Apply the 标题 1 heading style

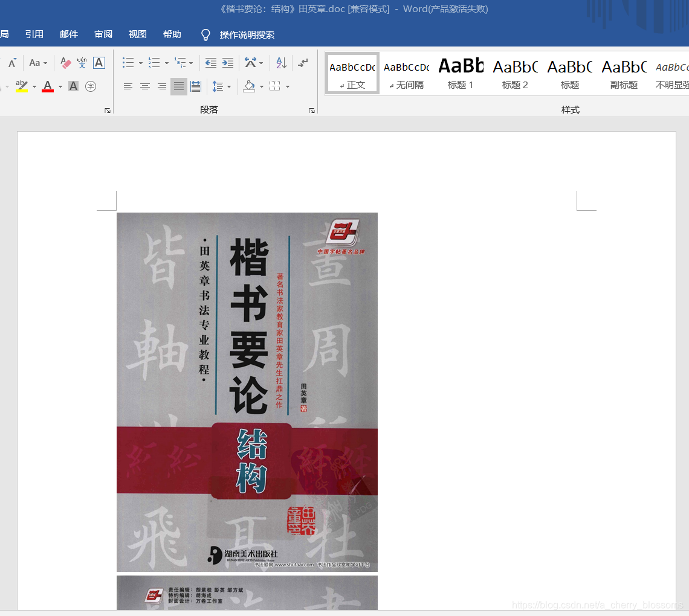(x=461, y=74)
